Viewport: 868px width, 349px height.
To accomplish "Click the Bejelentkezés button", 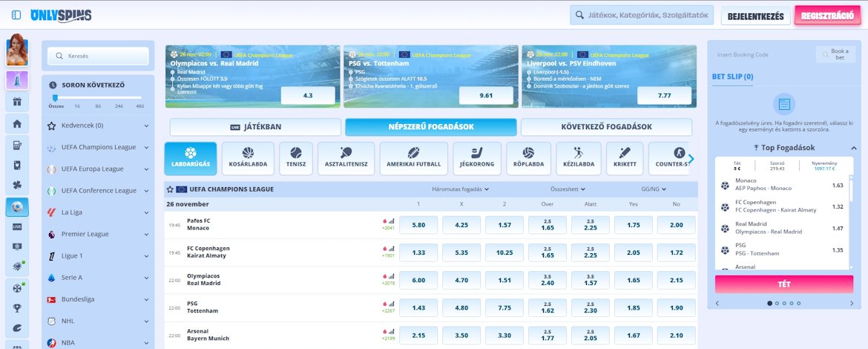I will (x=756, y=16).
